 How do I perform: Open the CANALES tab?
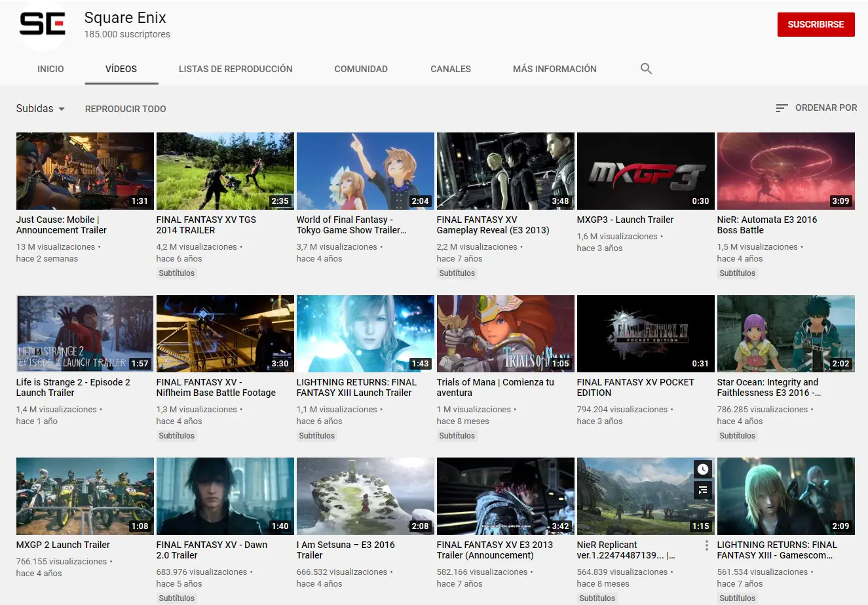(x=451, y=69)
